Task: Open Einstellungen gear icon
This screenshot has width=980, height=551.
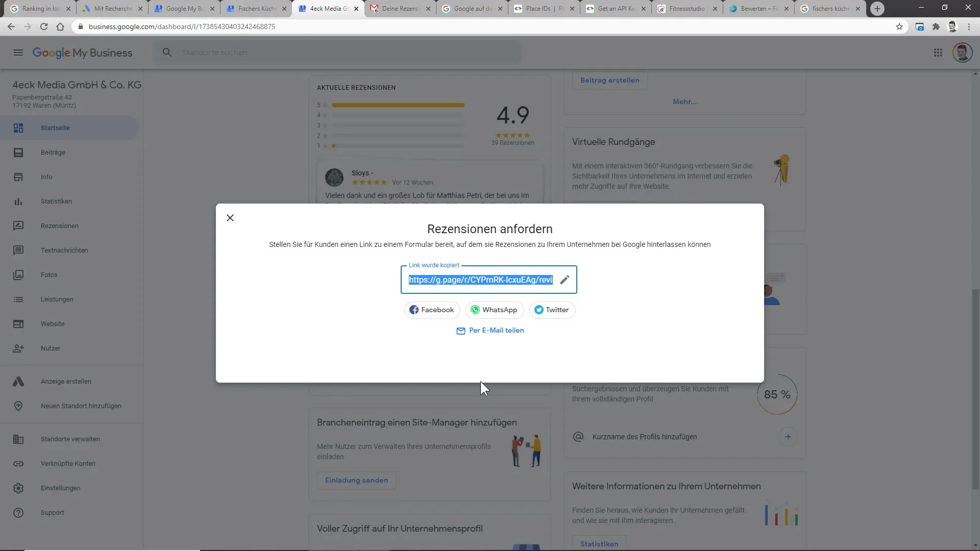Action: coord(18,488)
